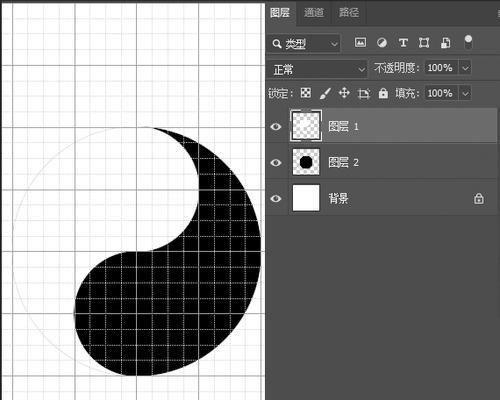This screenshot has width=500, height=400.
Task: Select the 图层 2 thumbnail
Action: click(306, 162)
